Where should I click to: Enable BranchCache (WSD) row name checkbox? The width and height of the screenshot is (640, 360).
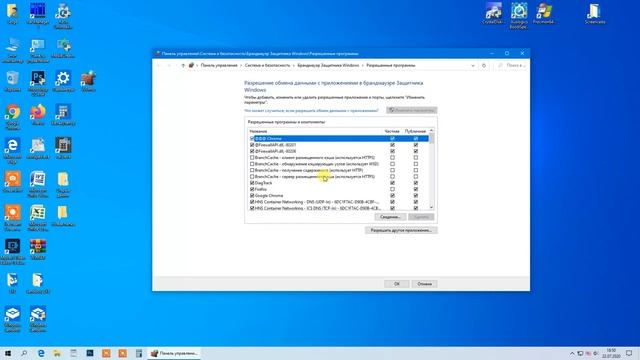pyautogui.click(x=252, y=164)
